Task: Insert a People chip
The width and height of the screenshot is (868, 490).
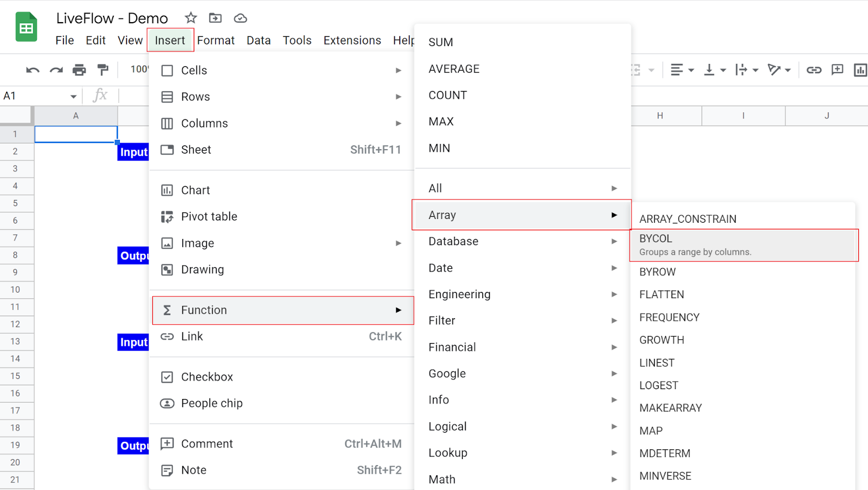Action: pyautogui.click(x=282, y=403)
